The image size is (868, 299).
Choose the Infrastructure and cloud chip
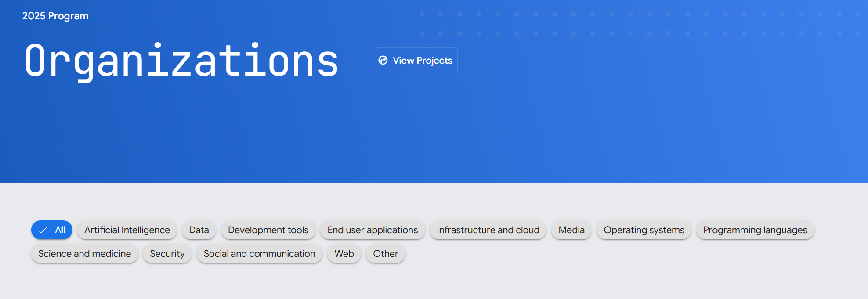point(488,230)
